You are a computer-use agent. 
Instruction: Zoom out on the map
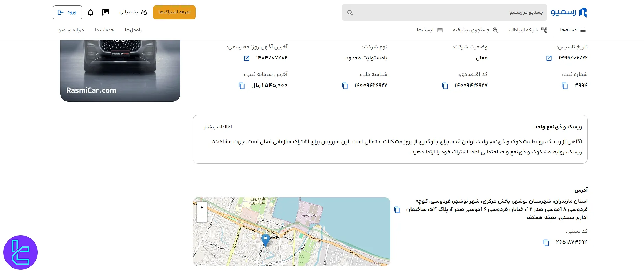point(202,217)
